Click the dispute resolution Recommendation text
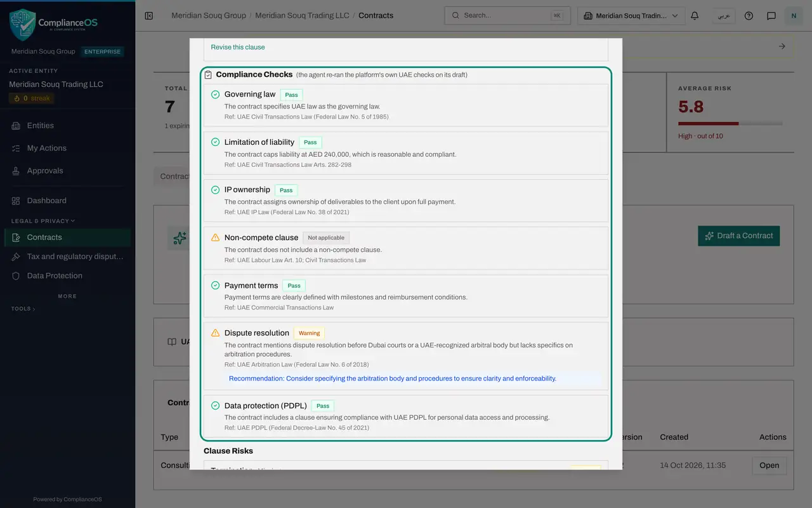Viewport: 812px width, 508px height. pos(393,378)
